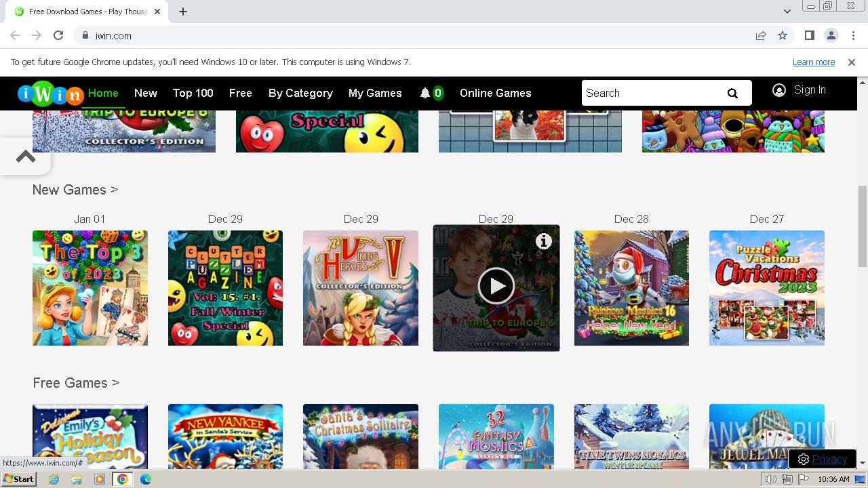868x488 pixels.
Task: Open the Chrome three-dot menu
Action: pyautogui.click(x=852, y=35)
